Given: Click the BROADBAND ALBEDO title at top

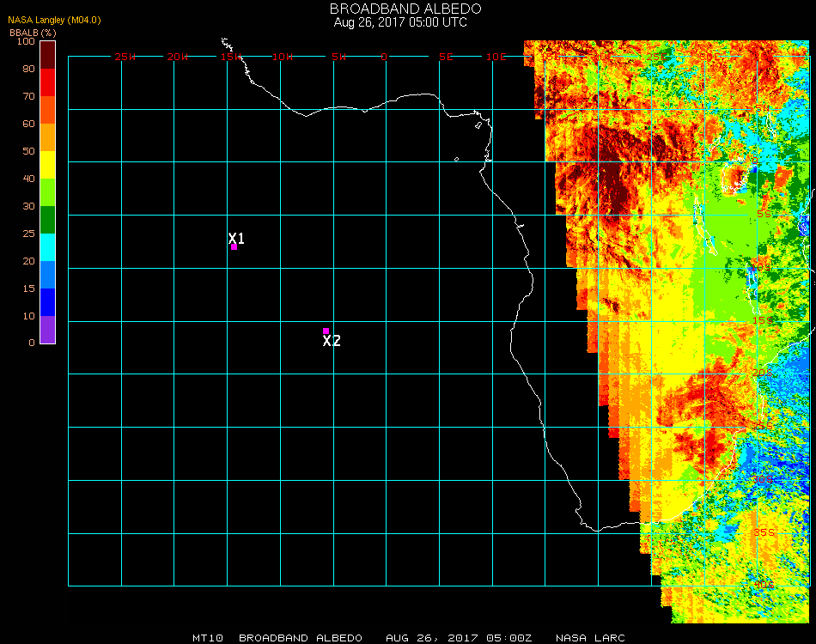Looking at the screenshot, I should (x=405, y=9).
